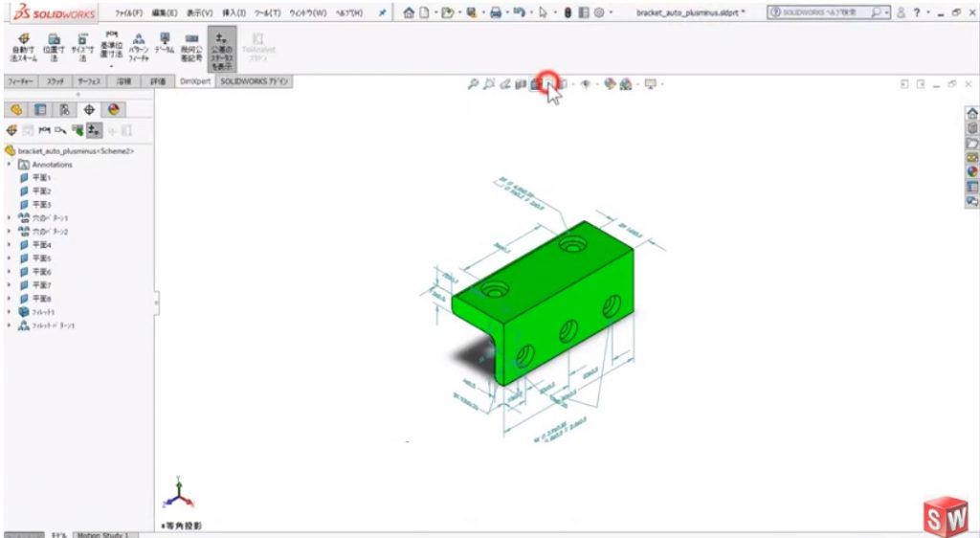The width and height of the screenshot is (980, 538).
Task: Select 平面1 in the feature tree
Action: point(41,178)
